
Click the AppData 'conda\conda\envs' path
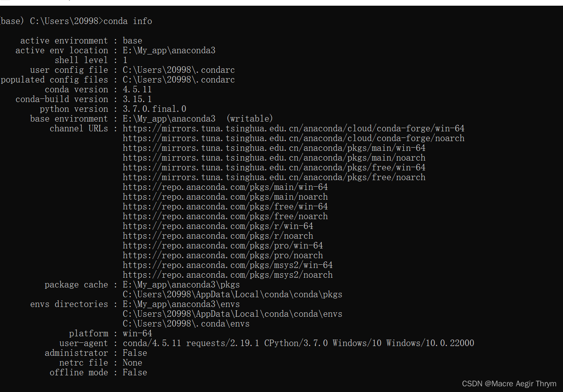tap(233, 314)
